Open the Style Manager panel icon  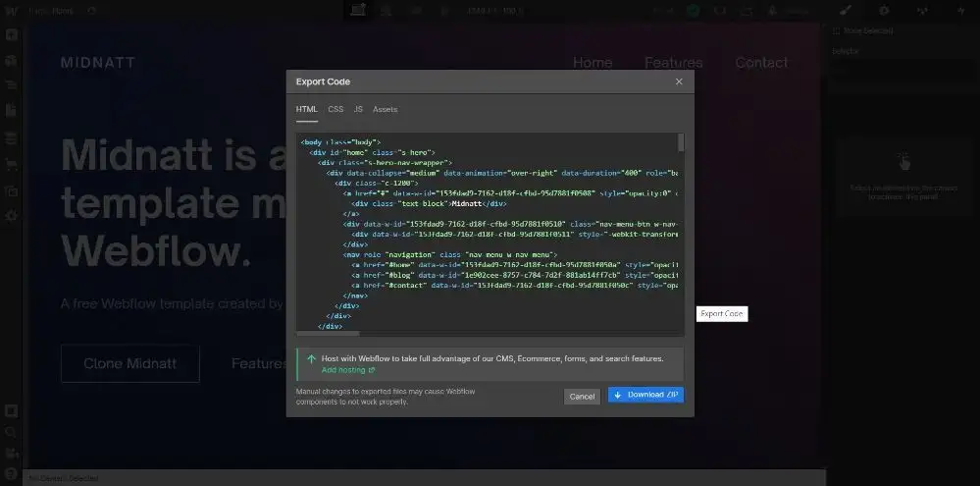(x=922, y=11)
